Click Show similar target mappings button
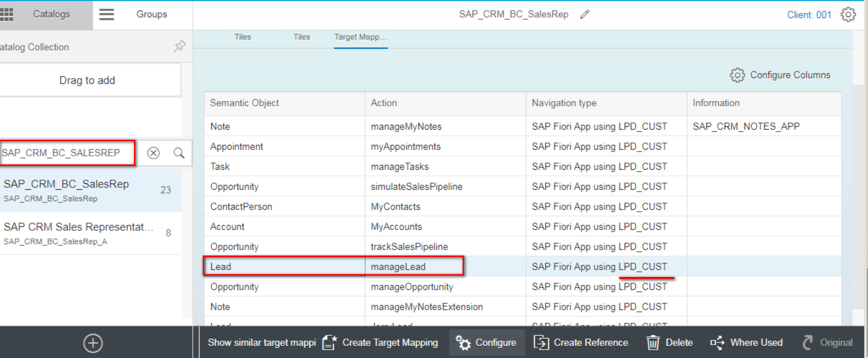 (x=262, y=342)
